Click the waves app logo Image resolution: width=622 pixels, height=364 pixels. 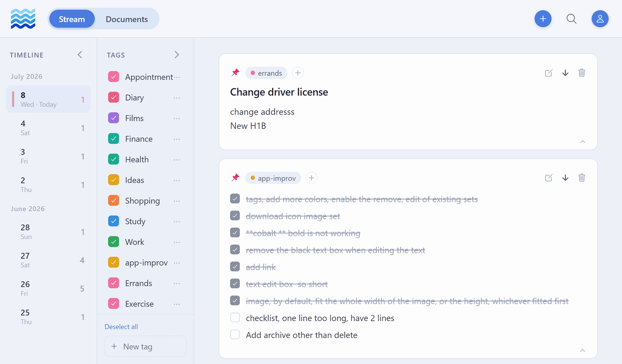pos(23,19)
